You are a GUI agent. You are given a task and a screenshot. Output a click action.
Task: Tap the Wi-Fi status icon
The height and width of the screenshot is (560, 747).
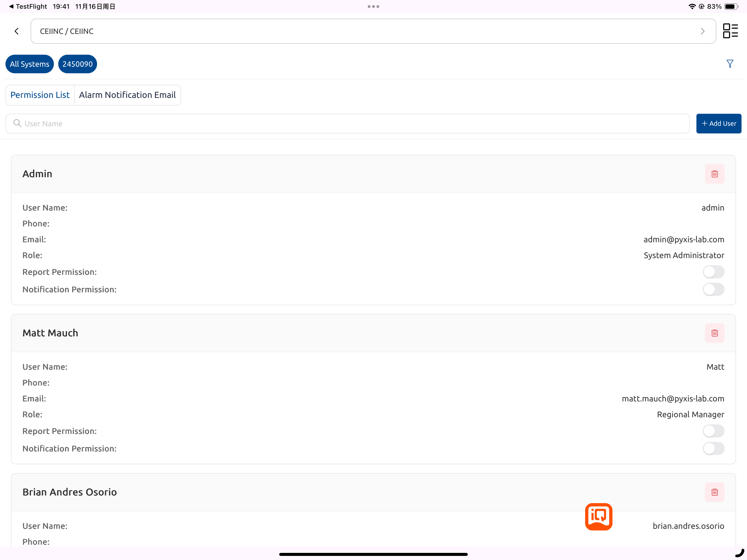(692, 6)
